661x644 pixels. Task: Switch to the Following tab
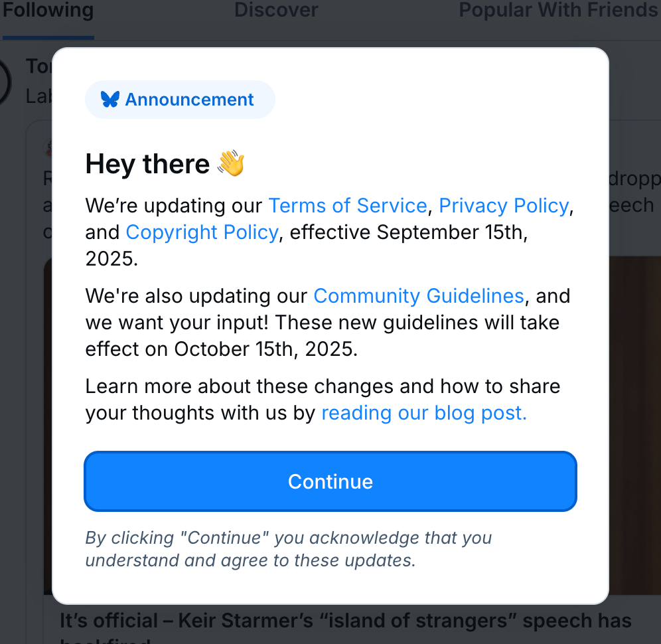click(48, 11)
